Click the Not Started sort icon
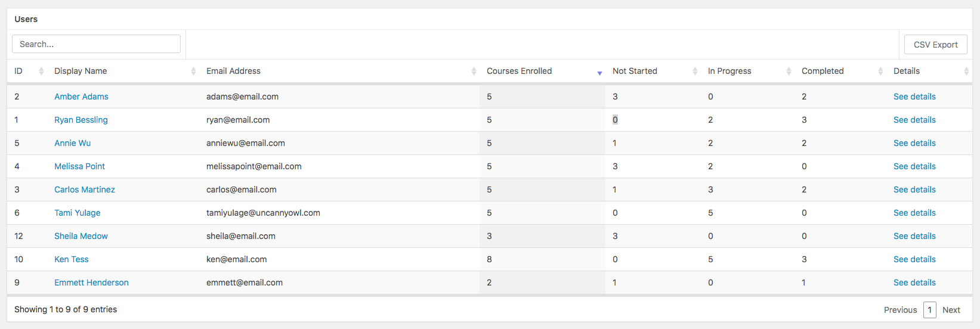980x329 pixels. [x=695, y=72]
